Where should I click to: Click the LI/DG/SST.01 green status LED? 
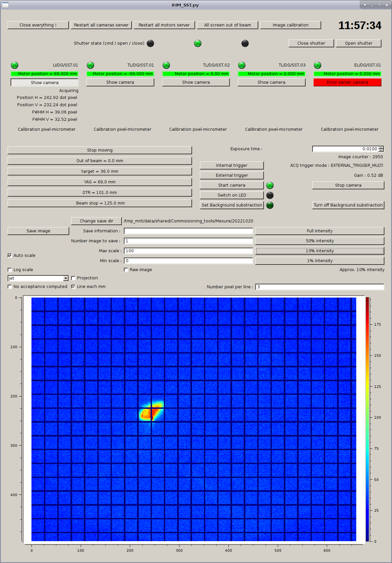tap(15, 65)
